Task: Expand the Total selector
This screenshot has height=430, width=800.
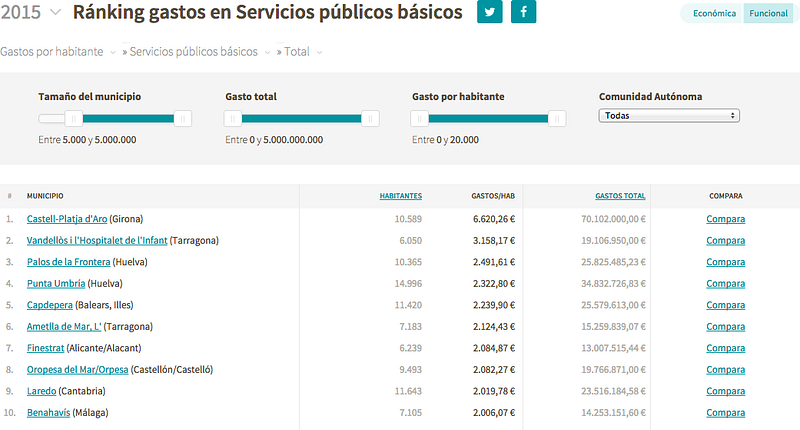Action: (x=303, y=52)
